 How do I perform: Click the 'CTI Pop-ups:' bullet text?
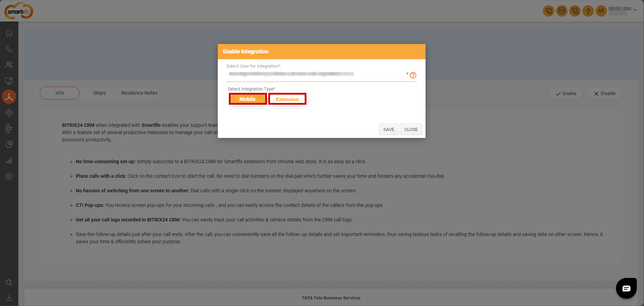coord(90,205)
